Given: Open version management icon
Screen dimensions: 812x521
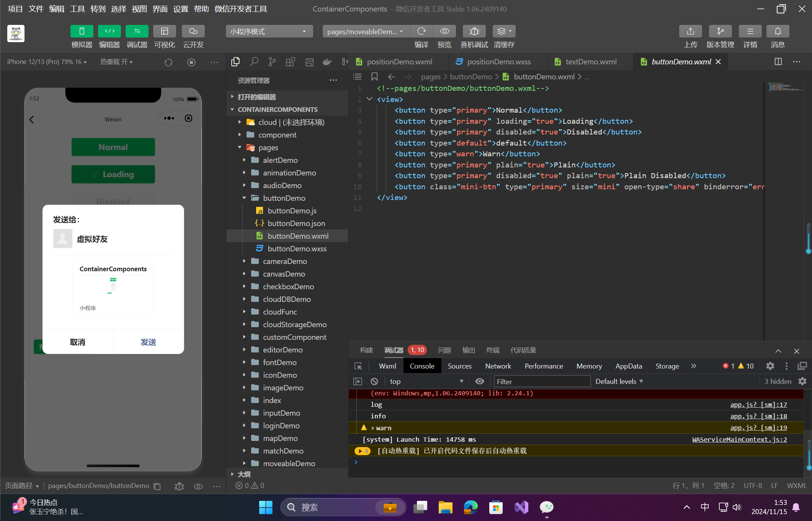Looking at the screenshot, I should [x=720, y=31].
